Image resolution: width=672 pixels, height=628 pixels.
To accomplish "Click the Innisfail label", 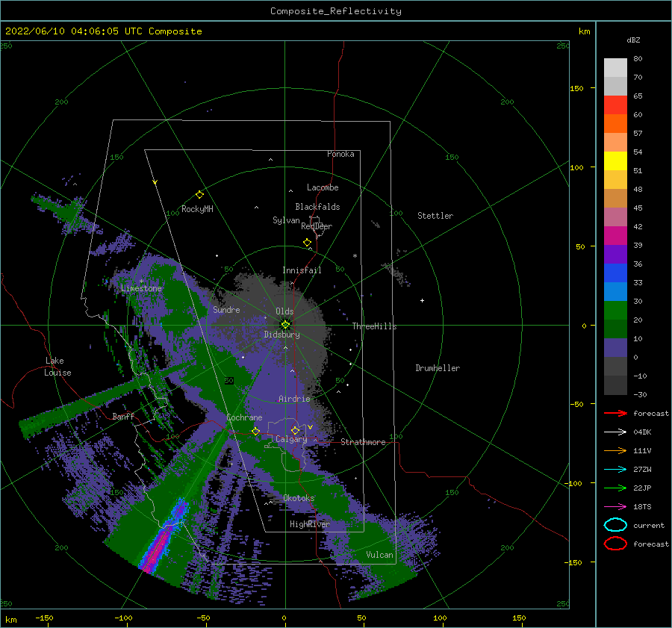I will click(x=302, y=270).
